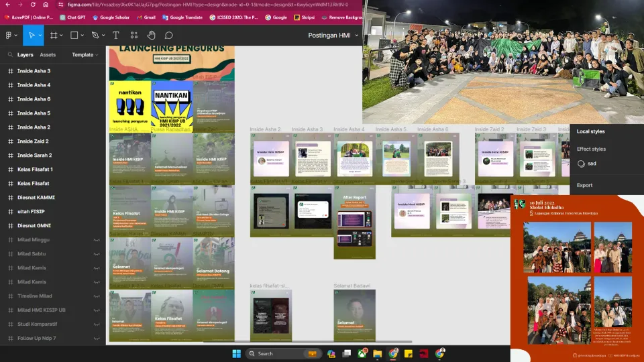The image size is (644, 362).
Task: Select the Rectangle shape tool
Action: pyautogui.click(x=74, y=35)
